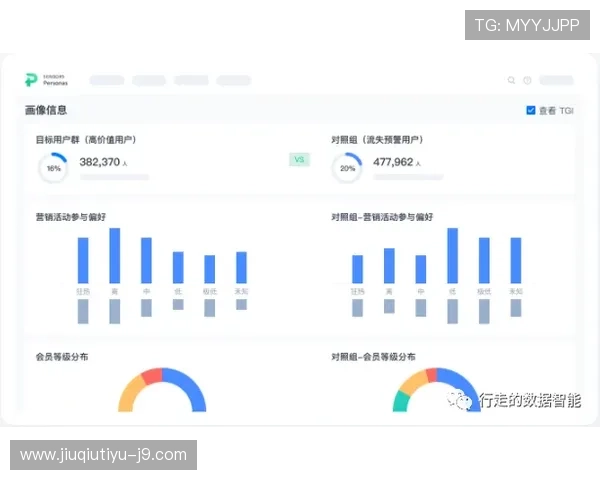The image size is (600, 480).
Task: Click the 382,370 user count
Action: [x=99, y=162]
